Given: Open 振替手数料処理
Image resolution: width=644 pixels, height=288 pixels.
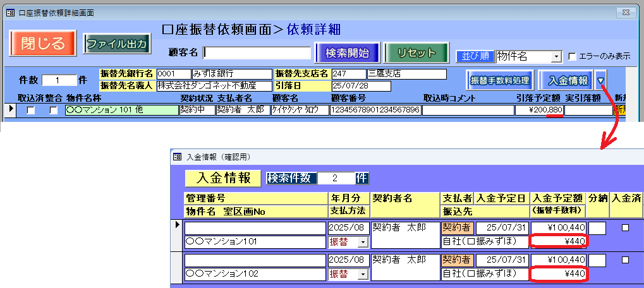Looking at the screenshot, I should (x=500, y=81).
